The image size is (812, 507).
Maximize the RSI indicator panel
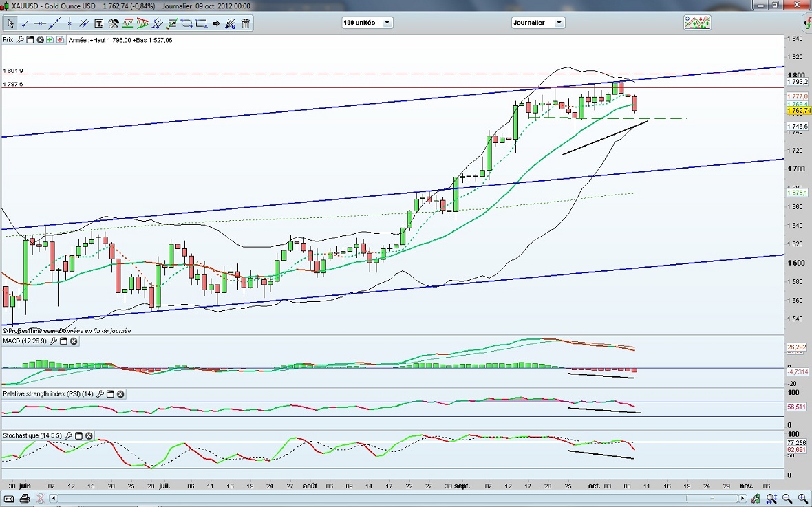tap(110, 394)
